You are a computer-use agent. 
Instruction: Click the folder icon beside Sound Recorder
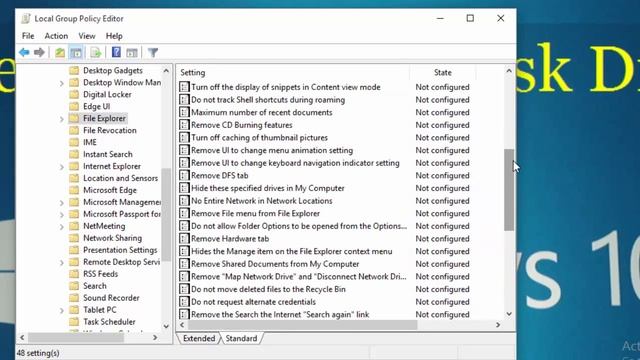[74, 298]
